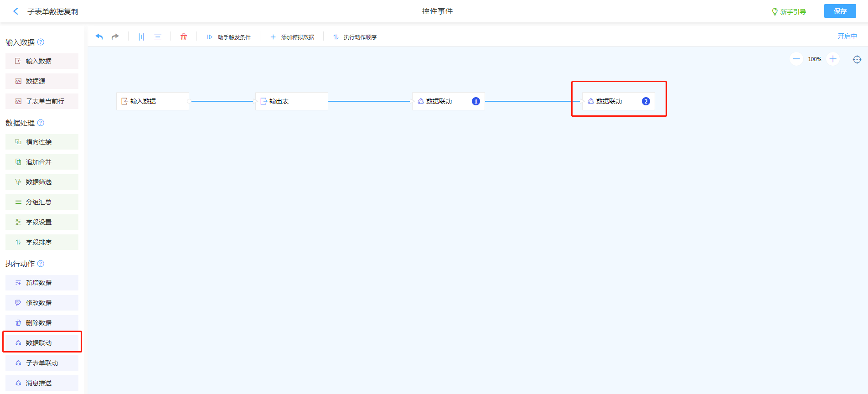The image size is (868, 394).
Task: Click the red trash delete icon
Action: (x=184, y=37)
